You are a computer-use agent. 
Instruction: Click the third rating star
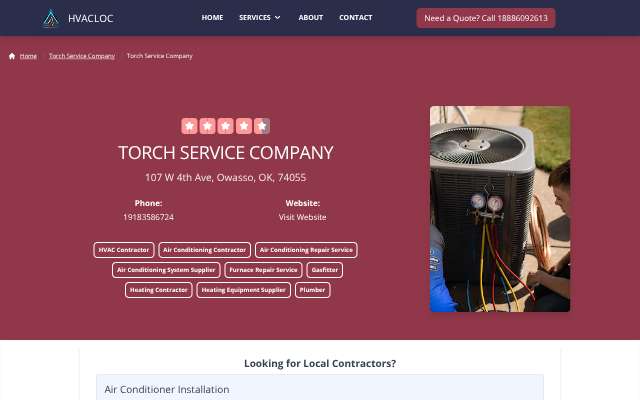(225, 126)
